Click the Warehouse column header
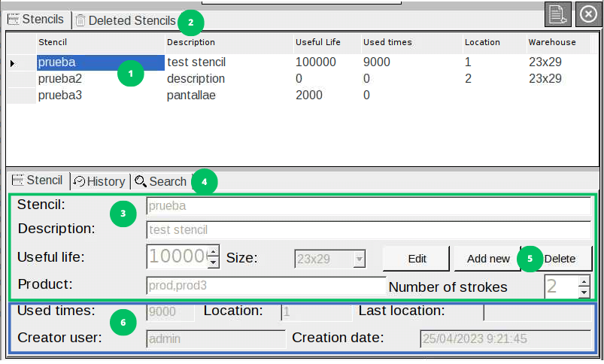 [551, 42]
